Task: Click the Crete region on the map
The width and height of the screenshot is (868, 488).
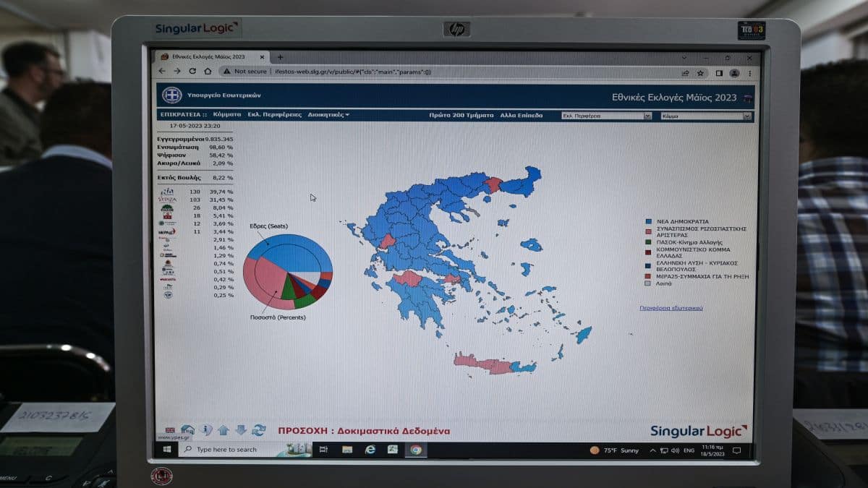Action: click(x=495, y=364)
